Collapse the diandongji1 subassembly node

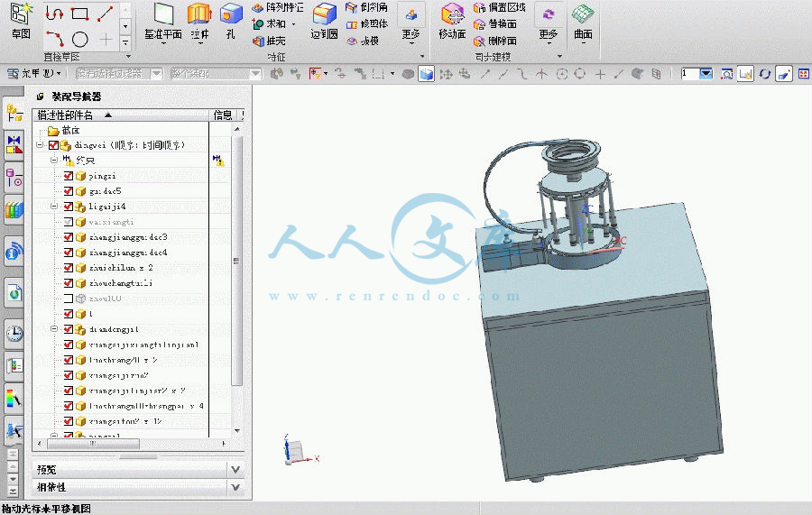coord(54,328)
